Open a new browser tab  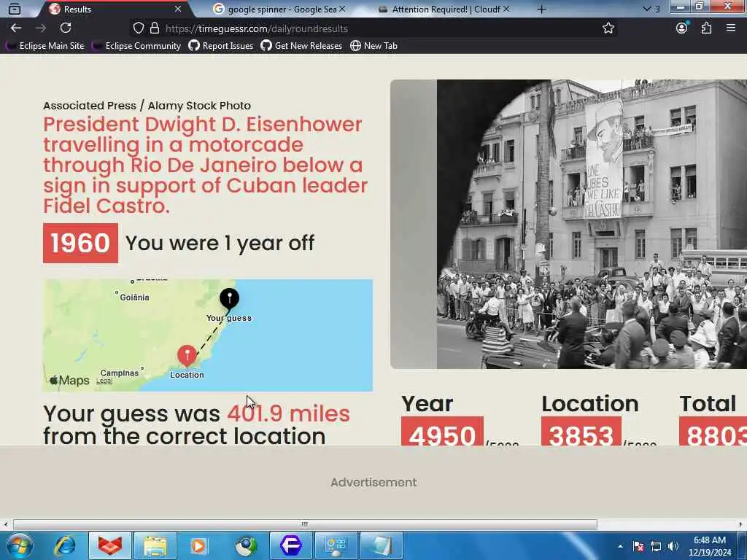coord(541,9)
